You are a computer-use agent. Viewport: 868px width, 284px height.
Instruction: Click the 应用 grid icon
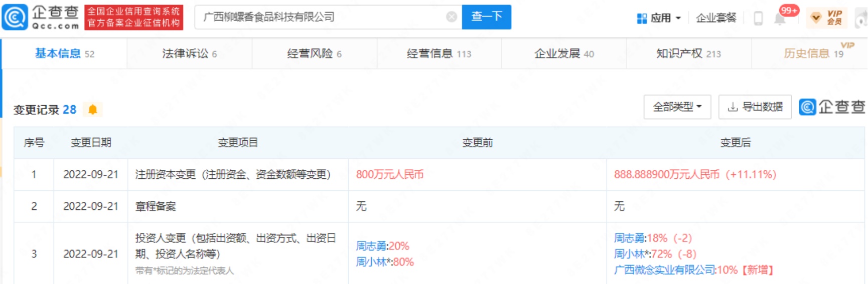coord(642,19)
